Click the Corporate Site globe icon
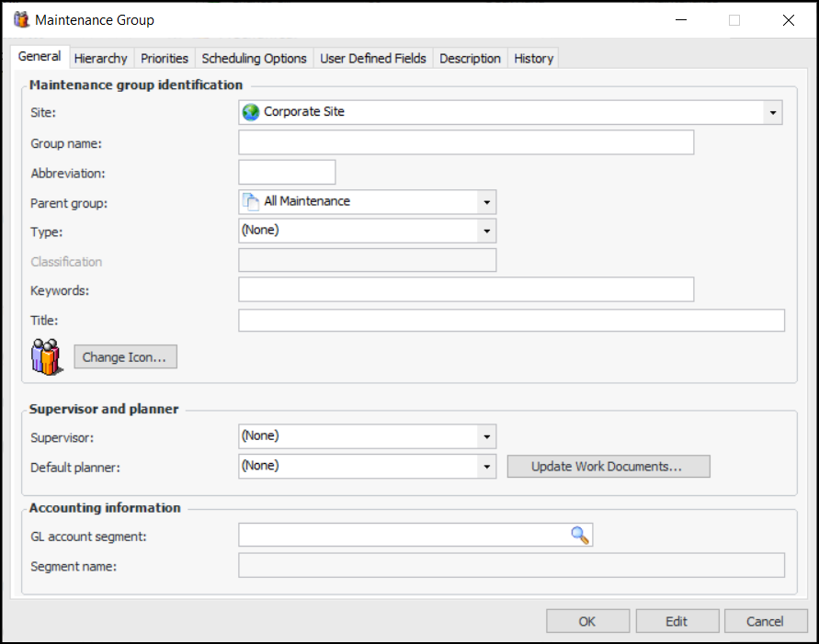Image resolution: width=819 pixels, height=644 pixels. (251, 112)
